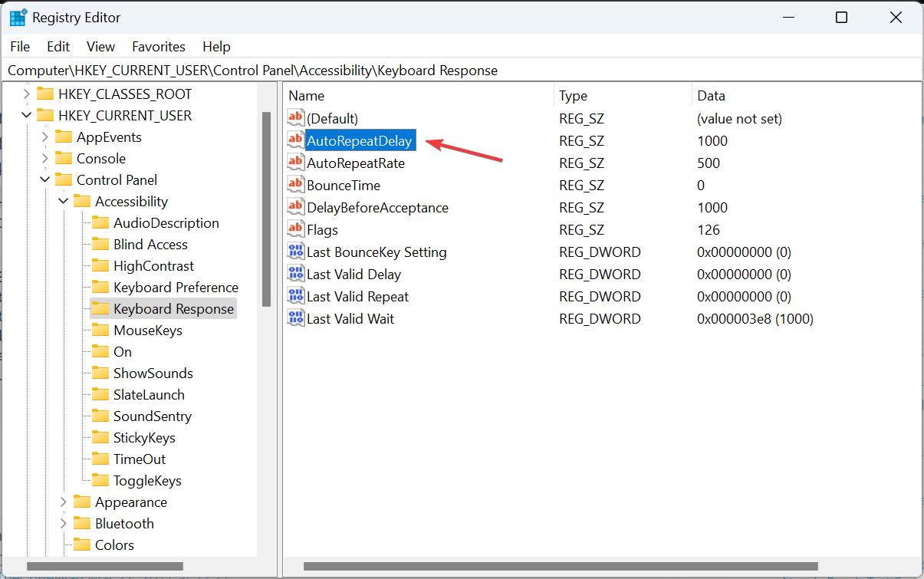This screenshot has height=579, width=924.
Task: Click the BounceTime string value icon
Action: click(296, 185)
